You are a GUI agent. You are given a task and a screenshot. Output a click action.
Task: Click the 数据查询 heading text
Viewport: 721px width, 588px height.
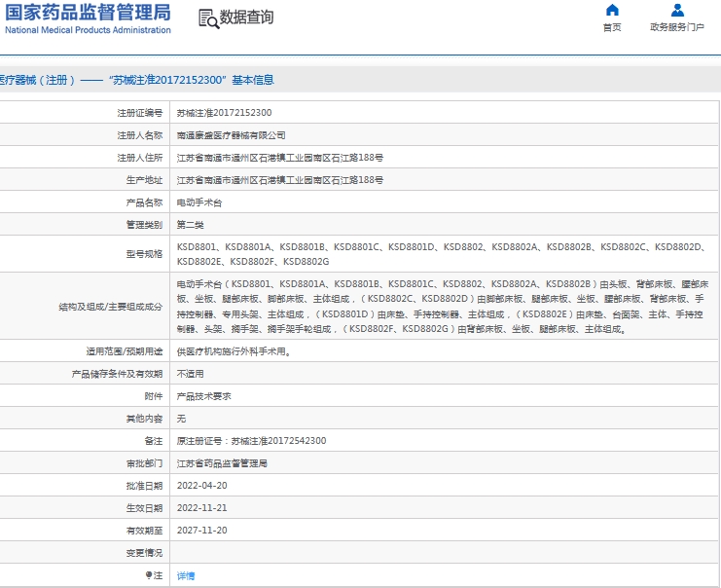point(247,18)
